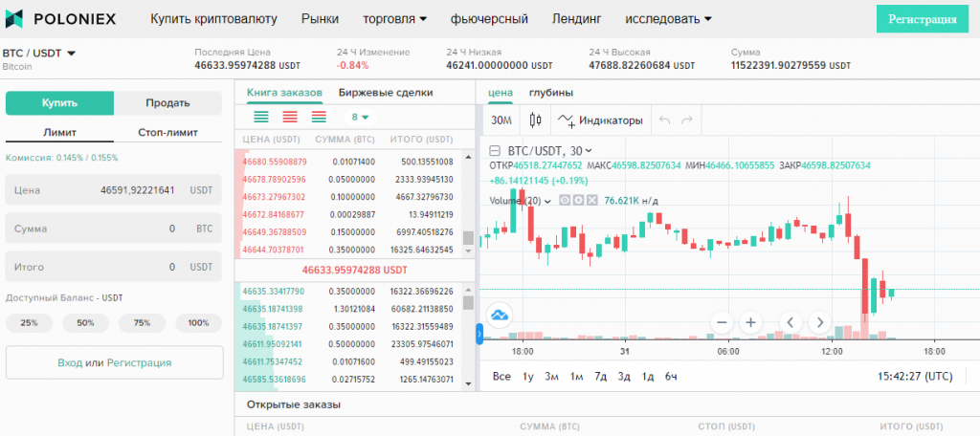Set order amount to 75%
Viewport: 980px width, 436px height.
click(x=142, y=323)
